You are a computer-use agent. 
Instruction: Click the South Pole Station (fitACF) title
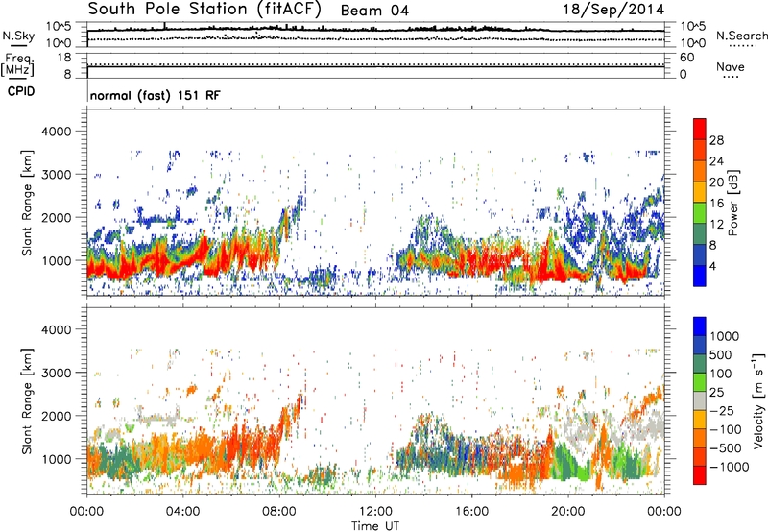click(x=204, y=10)
